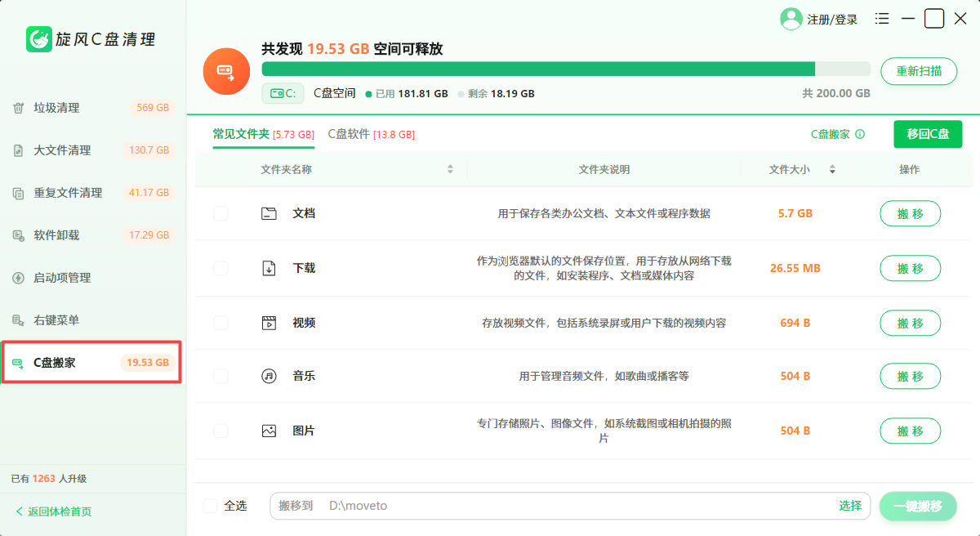The width and height of the screenshot is (980, 536).
Task: Click the 文档 folder icon
Action: click(x=269, y=213)
